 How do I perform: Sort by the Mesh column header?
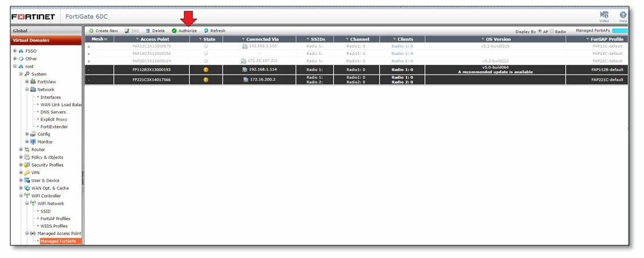tap(99, 40)
